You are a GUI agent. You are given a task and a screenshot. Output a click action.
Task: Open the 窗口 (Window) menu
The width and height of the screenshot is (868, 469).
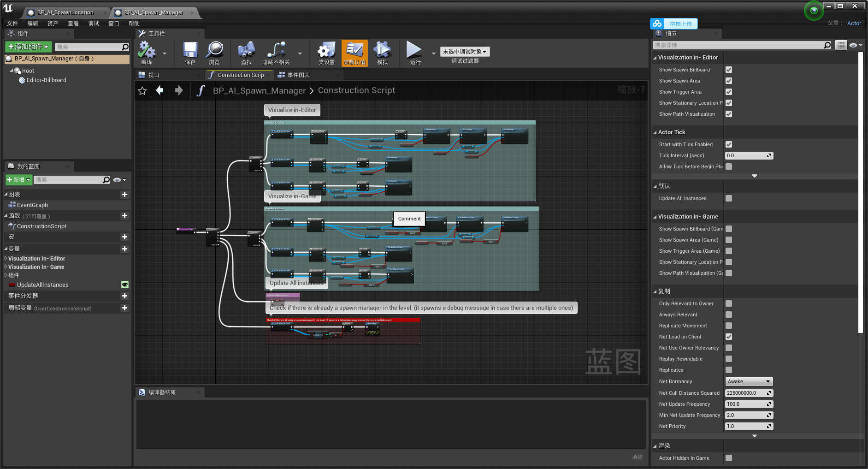pos(114,24)
